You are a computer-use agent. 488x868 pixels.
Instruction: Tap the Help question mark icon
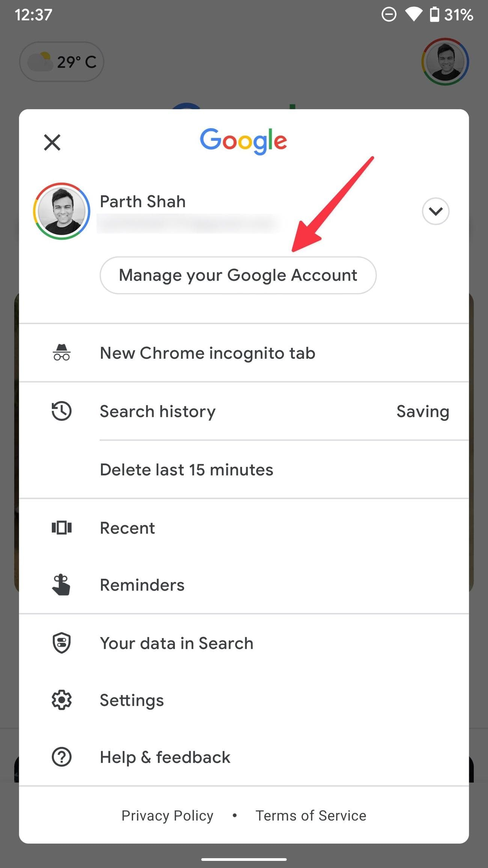point(62,757)
